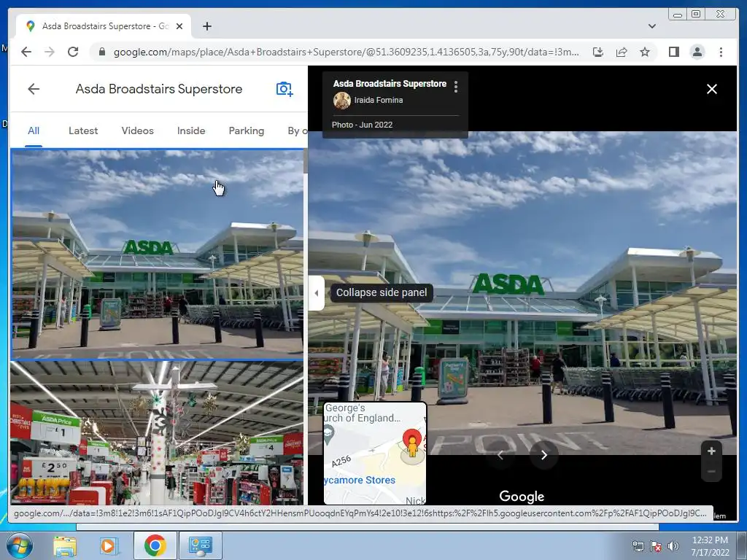Open the store interior thumbnail

pyautogui.click(x=157, y=432)
